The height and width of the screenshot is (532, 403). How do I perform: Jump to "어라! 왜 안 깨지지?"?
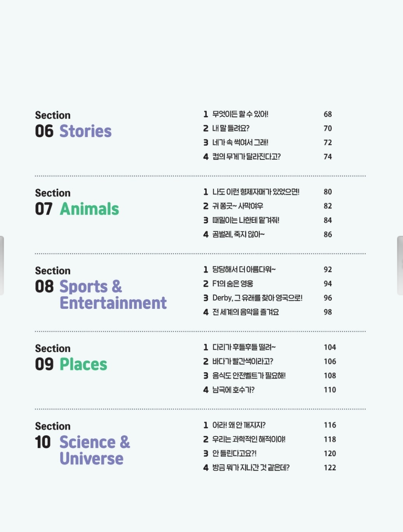coord(239,425)
